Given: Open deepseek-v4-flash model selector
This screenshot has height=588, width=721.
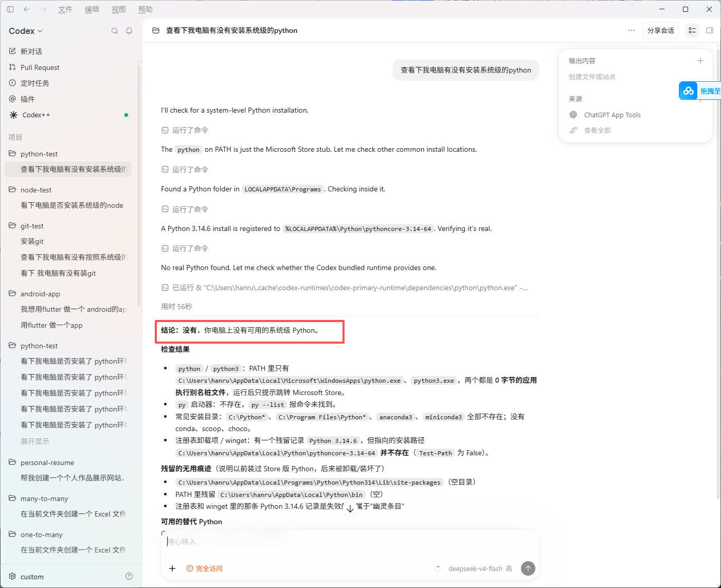Looking at the screenshot, I should coord(479,568).
